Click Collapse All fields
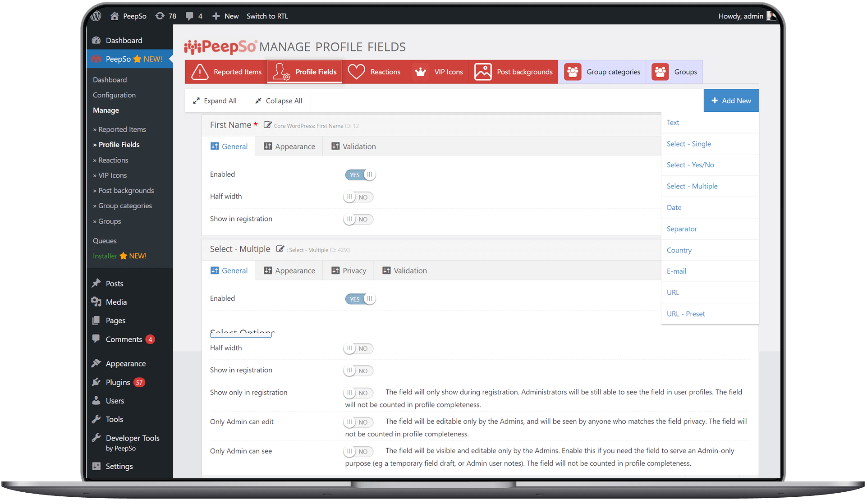 click(x=278, y=101)
